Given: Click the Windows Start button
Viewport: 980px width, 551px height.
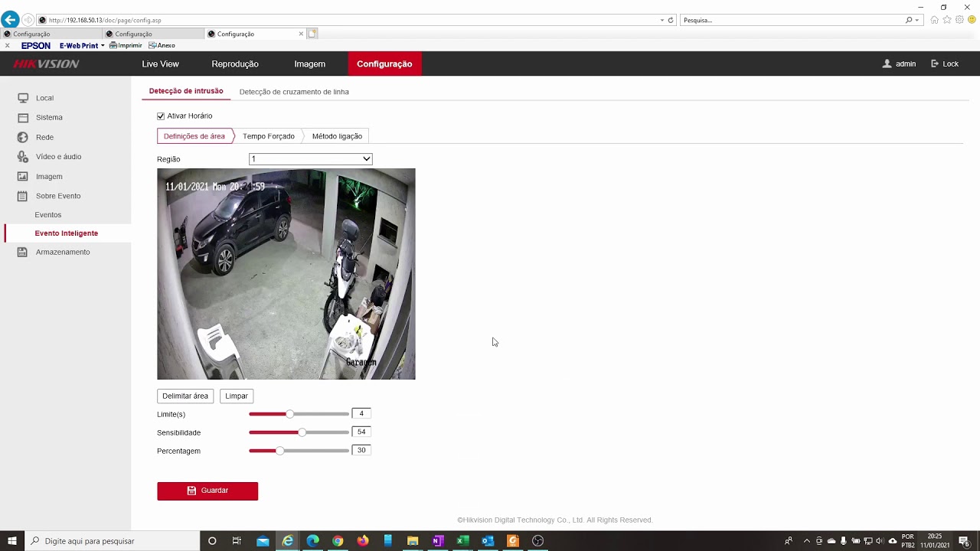Looking at the screenshot, I should (x=12, y=541).
